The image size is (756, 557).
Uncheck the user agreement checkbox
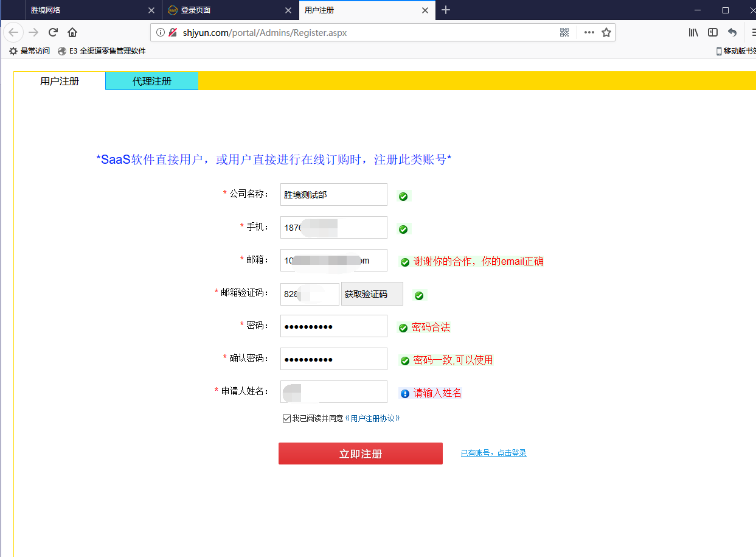[286, 419]
